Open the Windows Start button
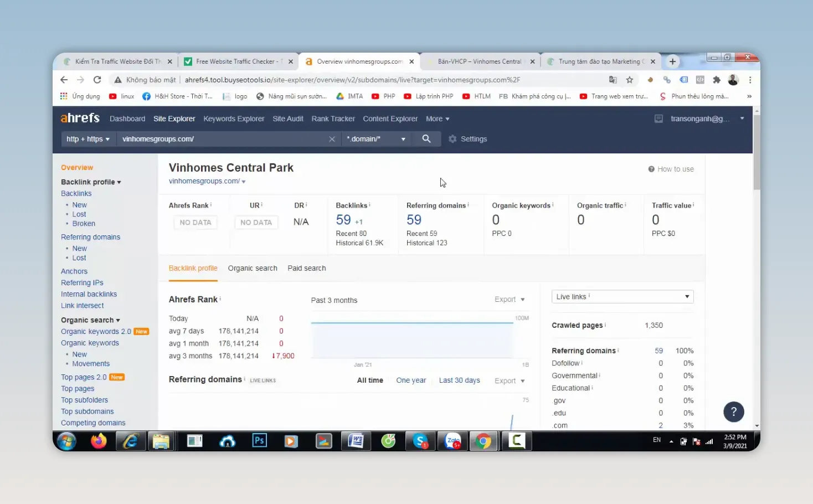813x504 pixels. click(x=66, y=441)
